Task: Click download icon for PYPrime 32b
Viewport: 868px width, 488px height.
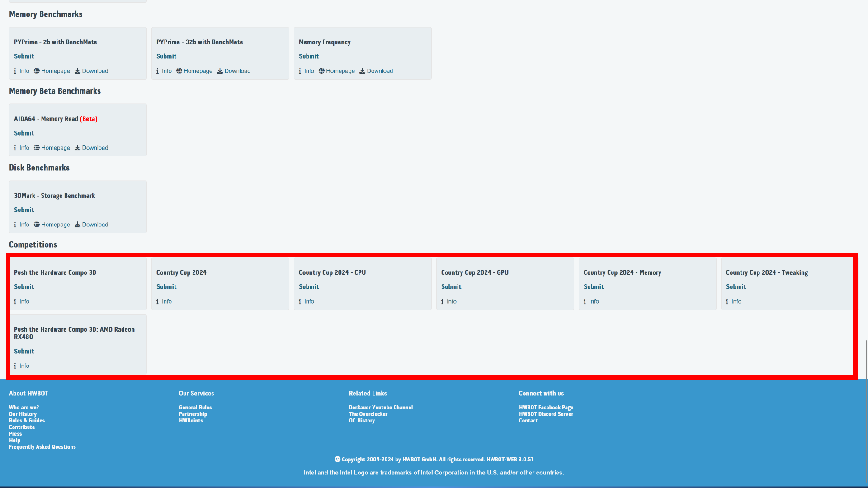Action: click(220, 71)
